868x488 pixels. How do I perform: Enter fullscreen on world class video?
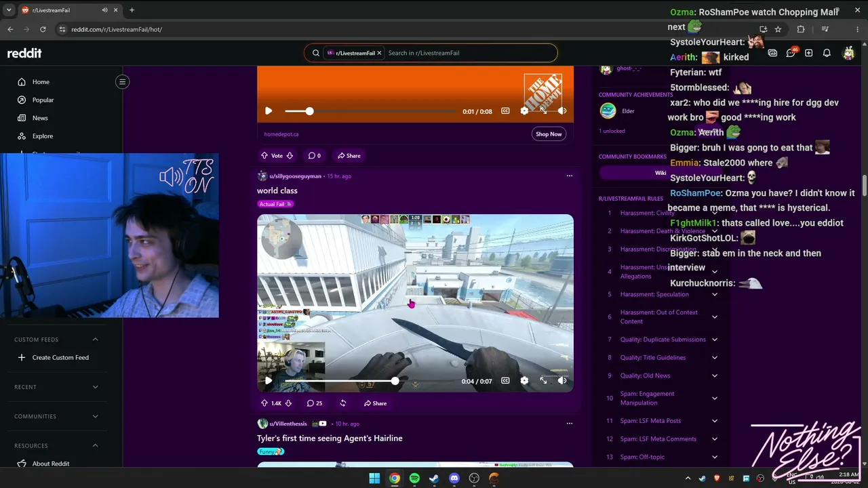pos(543,381)
